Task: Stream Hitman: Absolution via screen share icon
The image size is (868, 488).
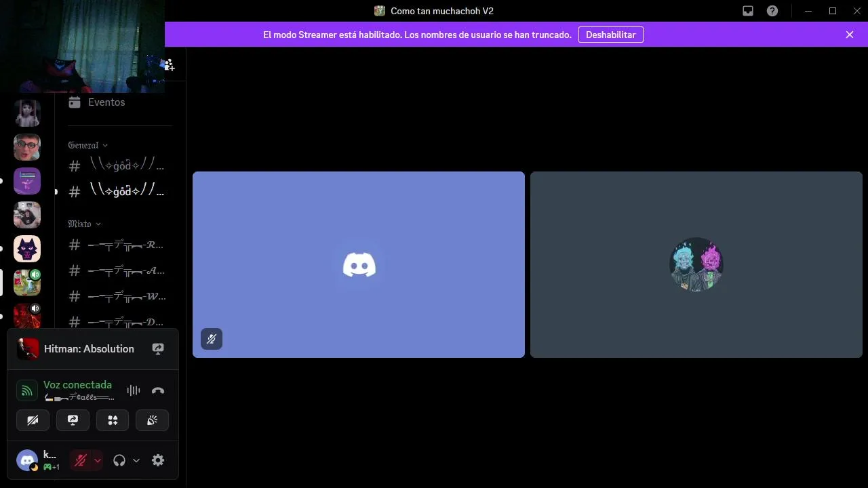Action: tap(158, 349)
